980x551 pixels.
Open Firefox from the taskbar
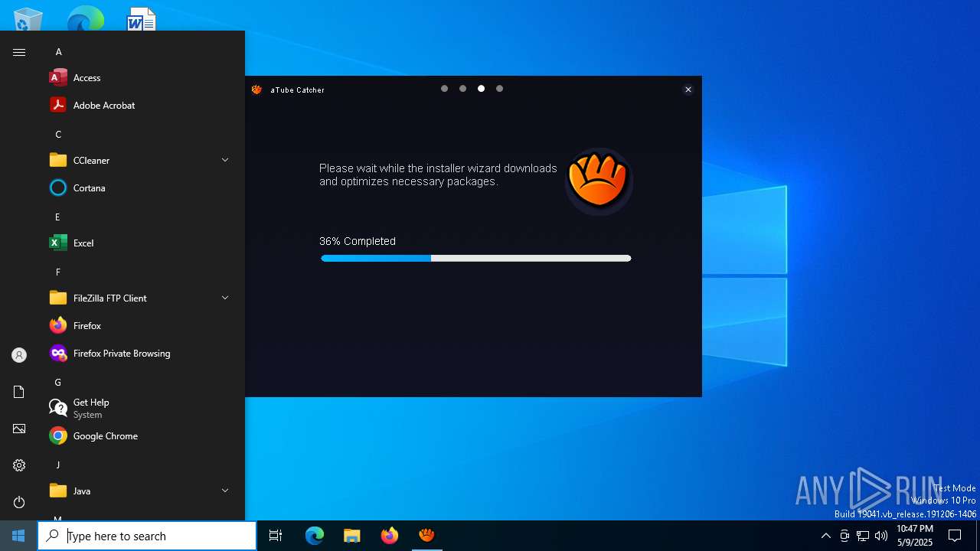[390, 536]
